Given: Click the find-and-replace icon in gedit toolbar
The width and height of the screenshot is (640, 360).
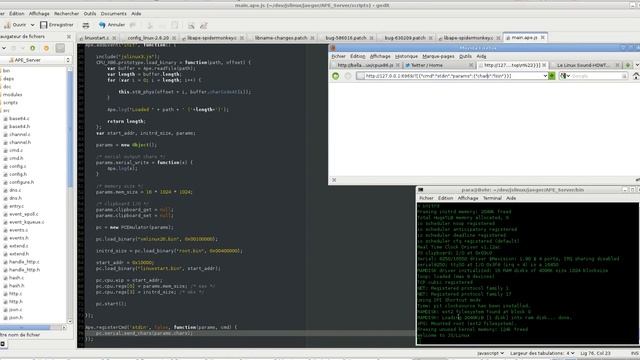Looking at the screenshot, I should pyautogui.click(x=204, y=25).
